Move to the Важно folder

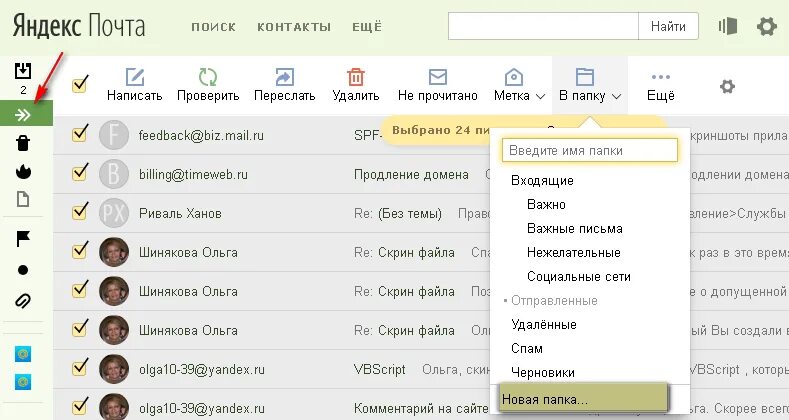[546, 205]
